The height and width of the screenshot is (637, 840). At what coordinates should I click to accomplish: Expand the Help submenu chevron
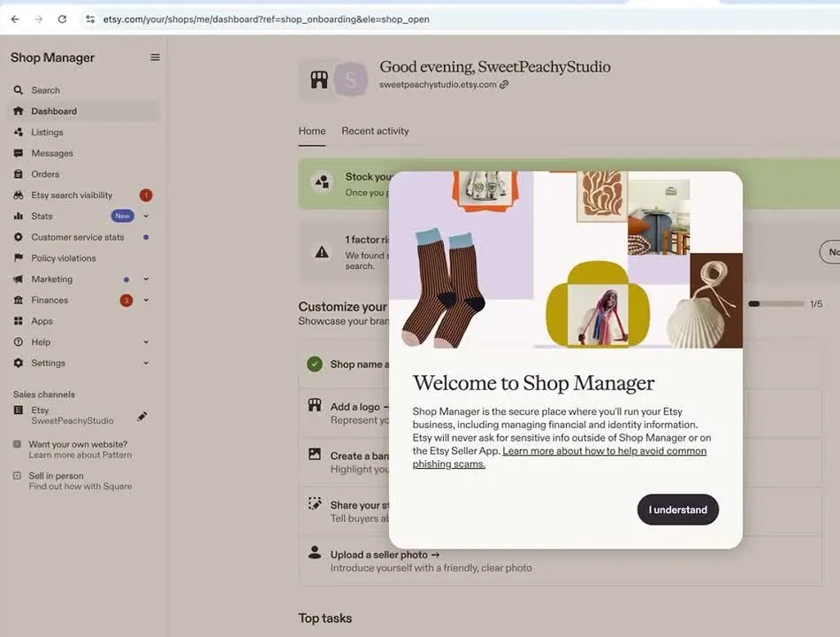(x=146, y=342)
